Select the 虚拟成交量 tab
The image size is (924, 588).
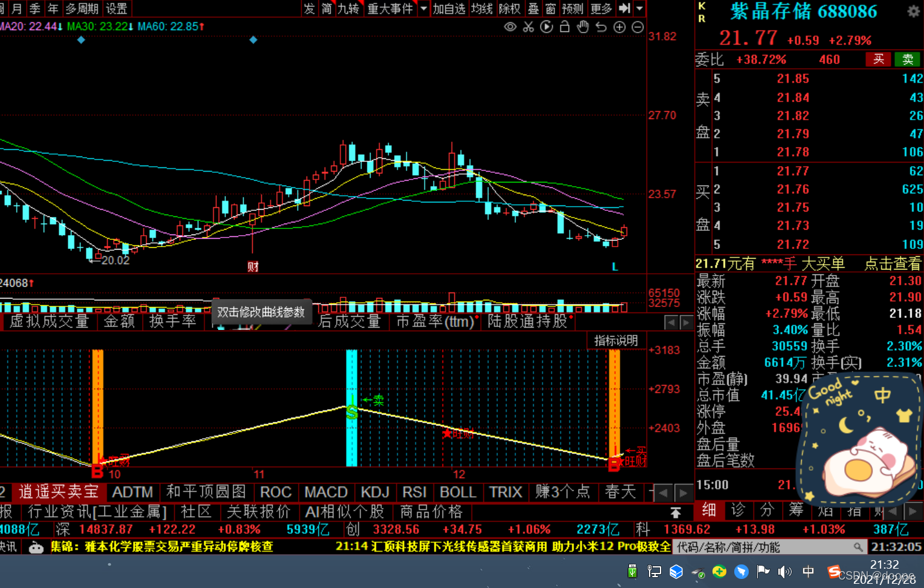(49, 321)
